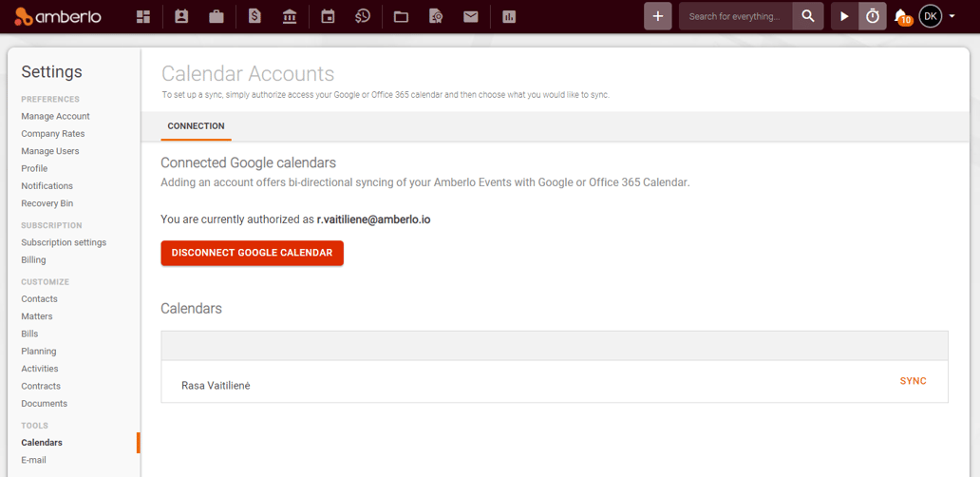
Task: Open Manage Users settings
Action: pos(50,151)
